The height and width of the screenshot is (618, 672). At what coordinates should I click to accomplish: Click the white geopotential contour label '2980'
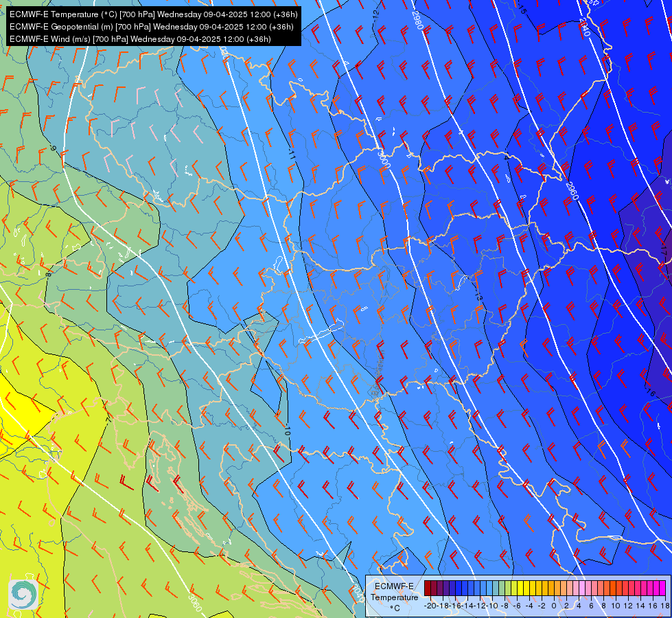pos(417,20)
